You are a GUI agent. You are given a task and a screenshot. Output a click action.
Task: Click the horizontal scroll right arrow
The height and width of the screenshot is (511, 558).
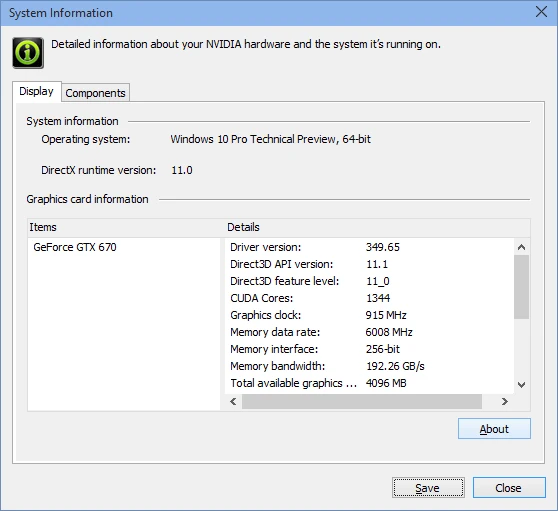[505, 402]
